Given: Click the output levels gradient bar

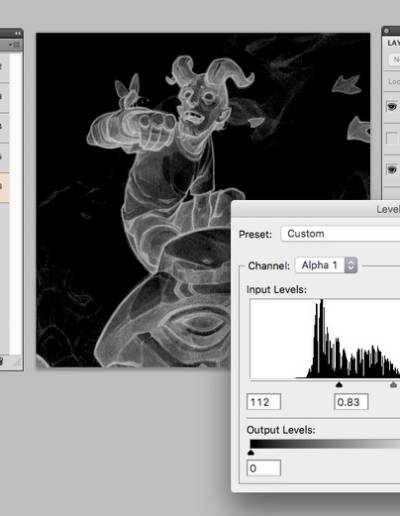Looking at the screenshot, I should click(x=325, y=444).
